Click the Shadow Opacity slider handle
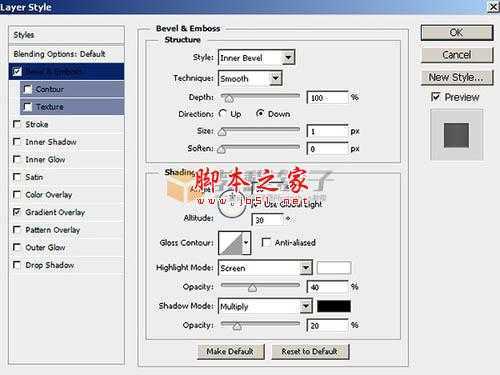The width and height of the screenshot is (500, 375). coord(237,326)
